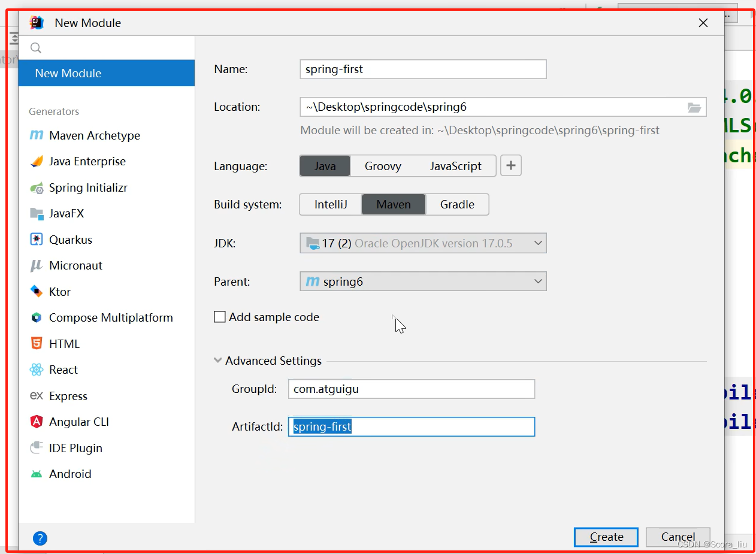Click the 'Module will be created in' hint
Viewport: 756px width, 554px height.
(x=480, y=130)
